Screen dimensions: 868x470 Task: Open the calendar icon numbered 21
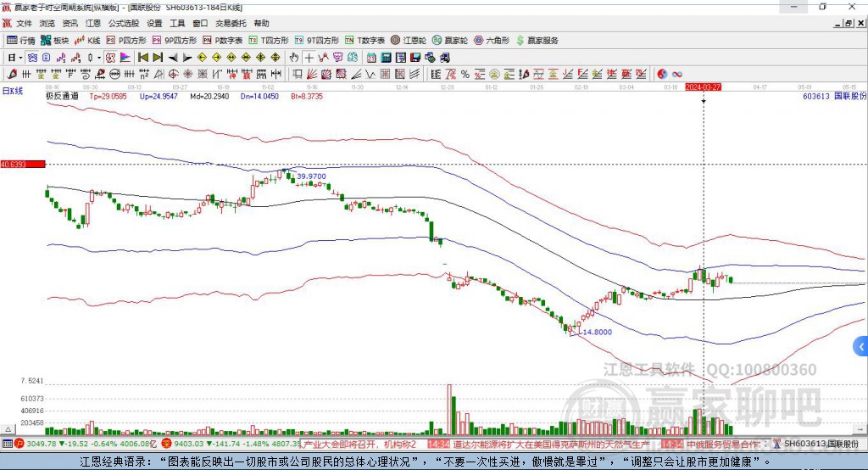click(371, 58)
